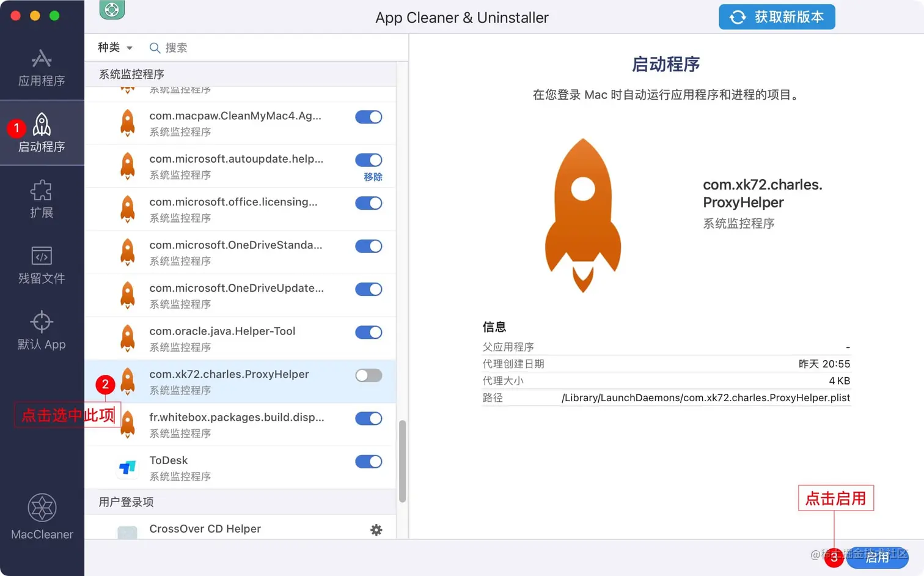The height and width of the screenshot is (576, 924).
Task: Click rocket icon of com.xk72.charles.ProxyHelper item
Action: point(127,382)
